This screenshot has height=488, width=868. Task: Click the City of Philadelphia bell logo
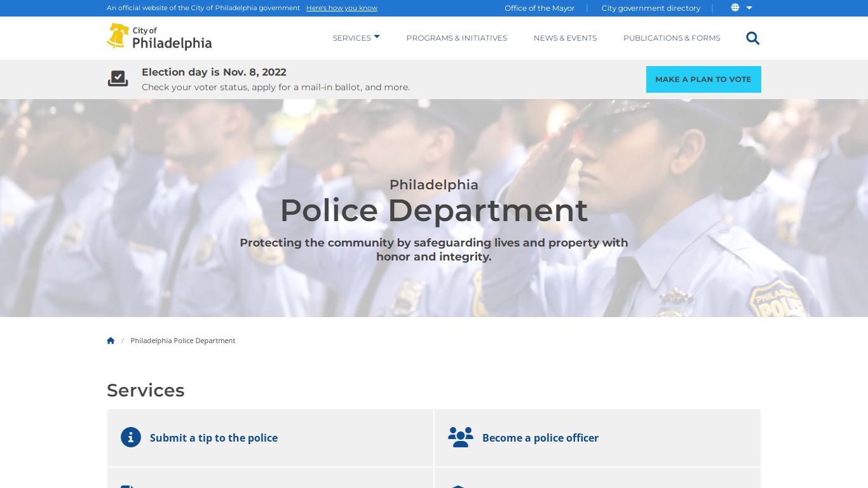[159, 37]
